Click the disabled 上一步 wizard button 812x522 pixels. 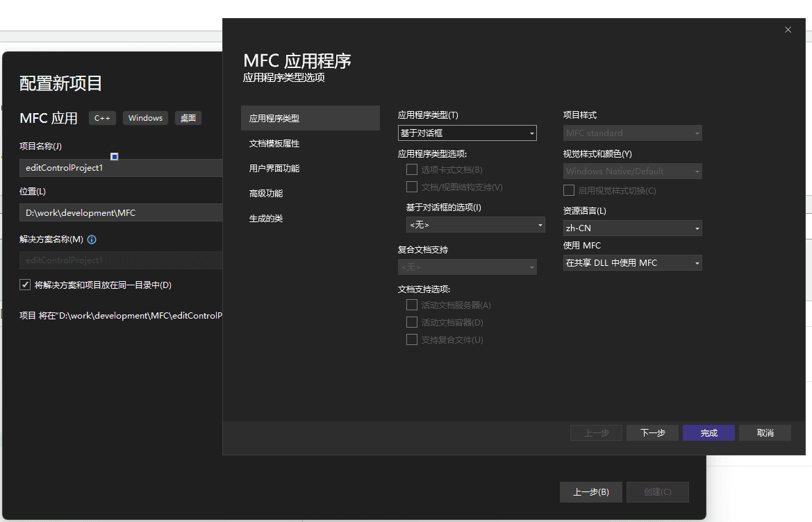(596, 432)
